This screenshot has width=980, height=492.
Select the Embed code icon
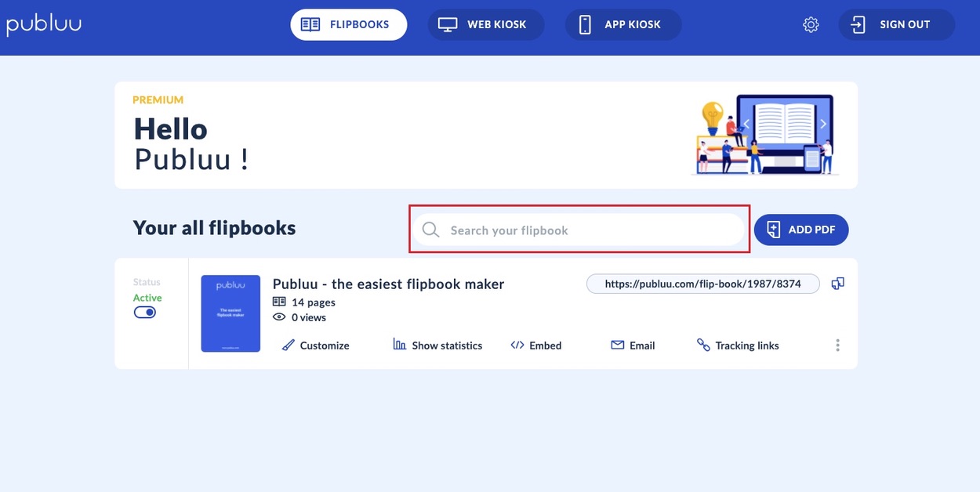[x=518, y=345]
